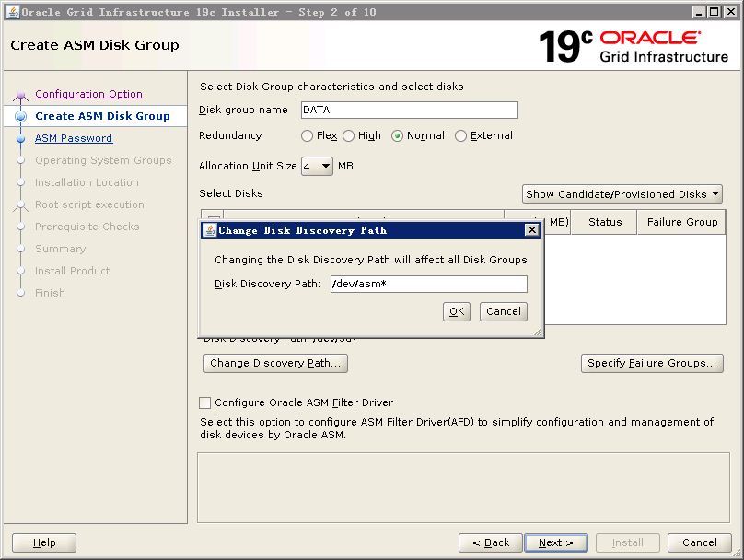744x560 pixels.
Task: Click the message area at bottom
Action: [463, 488]
